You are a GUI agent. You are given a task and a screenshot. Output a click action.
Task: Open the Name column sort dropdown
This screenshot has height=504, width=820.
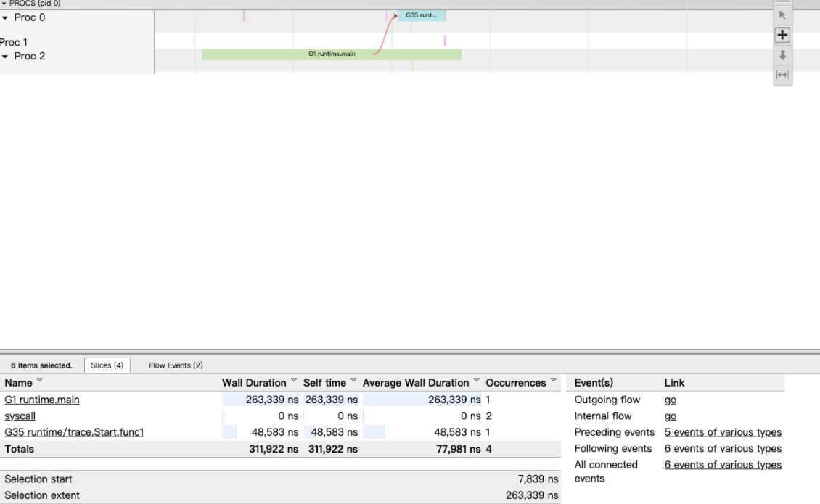pyautogui.click(x=40, y=382)
